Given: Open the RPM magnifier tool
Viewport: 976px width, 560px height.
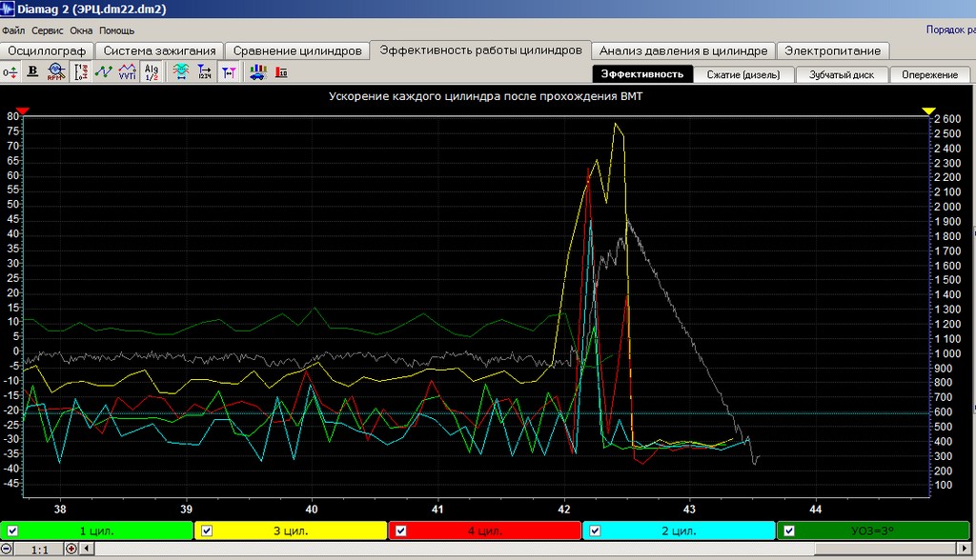Looking at the screenshot, I should [x=56, y=72].
